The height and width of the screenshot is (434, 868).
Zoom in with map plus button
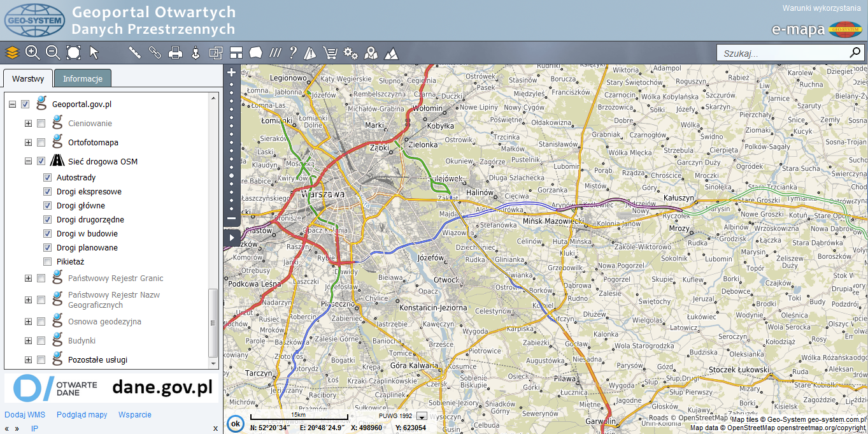231,73
